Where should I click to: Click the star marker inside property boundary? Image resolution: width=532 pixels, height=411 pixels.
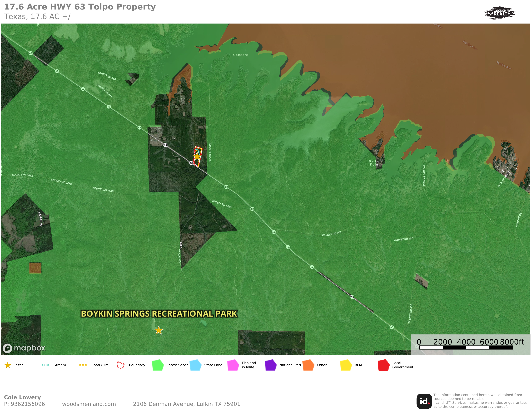tap(197, 156)
